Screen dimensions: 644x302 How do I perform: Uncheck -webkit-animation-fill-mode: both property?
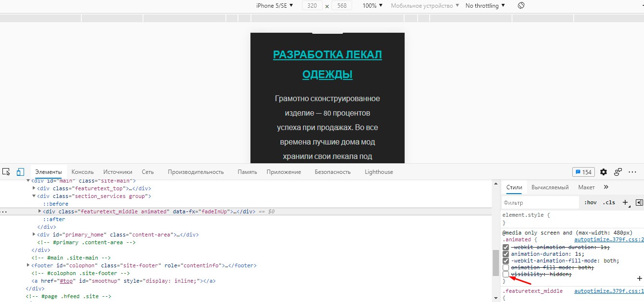pyautogui.click(x=506, y=261)
